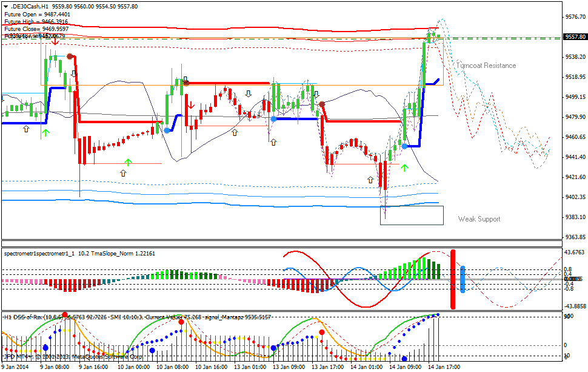Select the Turncoat Resistance text annotation
The height and width of the screenshot is (372, 588).
point(485,66)
